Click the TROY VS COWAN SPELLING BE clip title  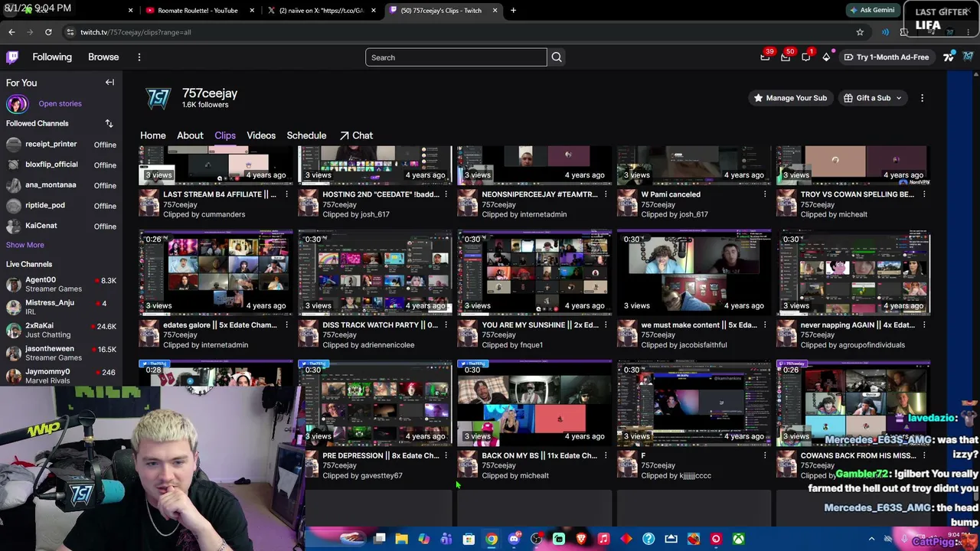click(x=857, y=194)
